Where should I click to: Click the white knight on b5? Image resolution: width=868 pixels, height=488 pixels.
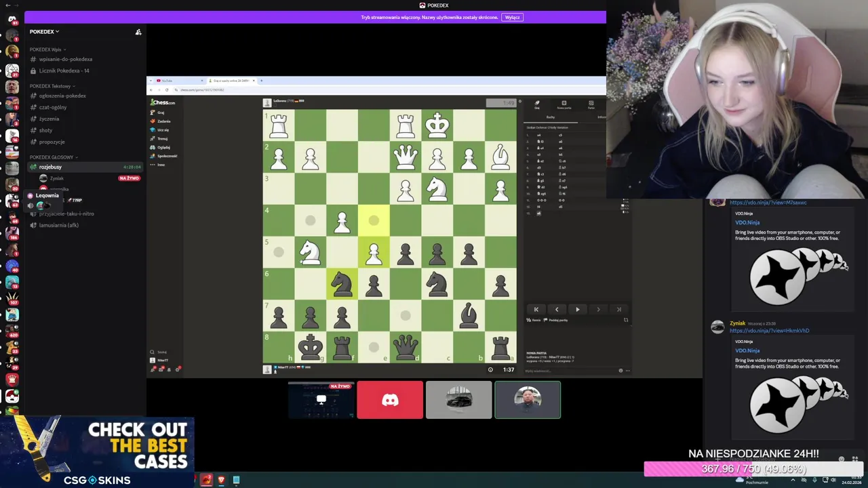click(310, 253)
